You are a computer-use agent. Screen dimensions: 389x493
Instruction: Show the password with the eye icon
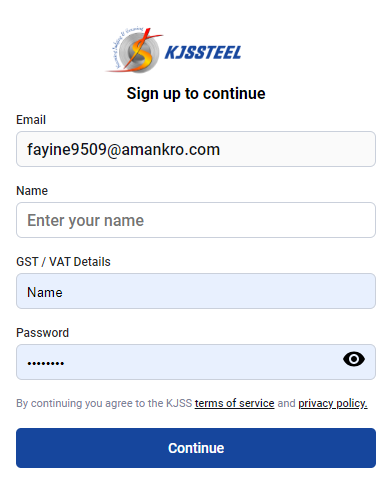click(354, 359)
